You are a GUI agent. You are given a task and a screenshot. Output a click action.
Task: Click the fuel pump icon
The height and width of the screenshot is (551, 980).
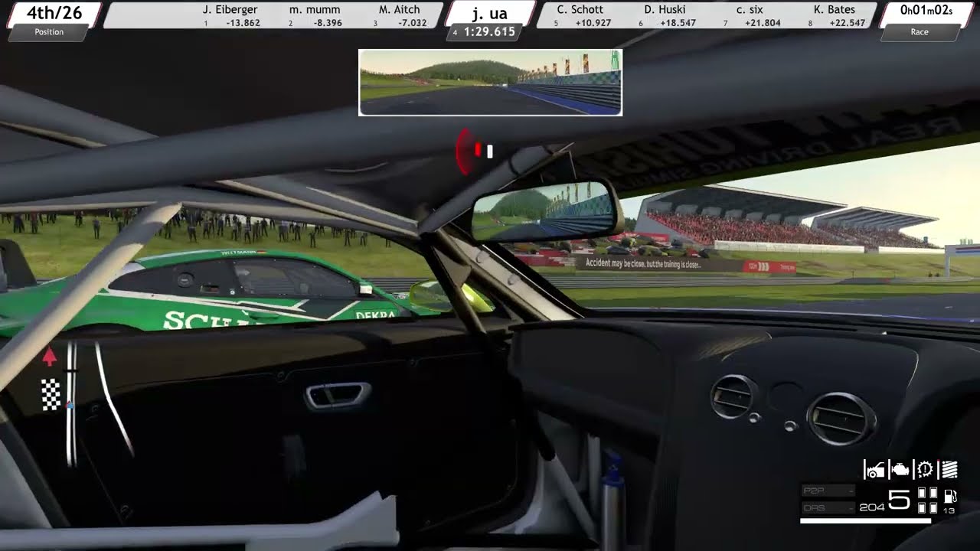click(x=950, y=496)
